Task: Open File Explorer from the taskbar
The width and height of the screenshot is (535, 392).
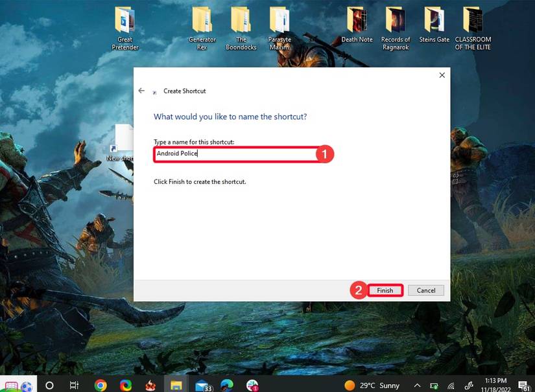Action: [x=176, y=385]
